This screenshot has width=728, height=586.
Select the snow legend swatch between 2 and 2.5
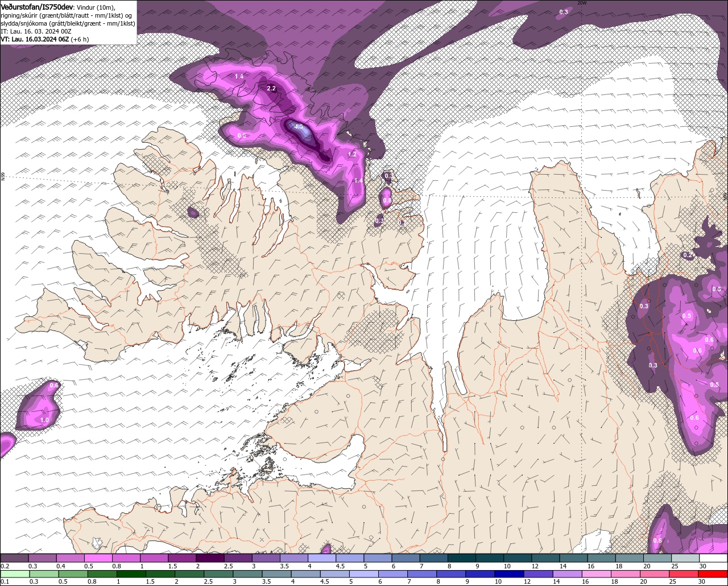point(210,558)
